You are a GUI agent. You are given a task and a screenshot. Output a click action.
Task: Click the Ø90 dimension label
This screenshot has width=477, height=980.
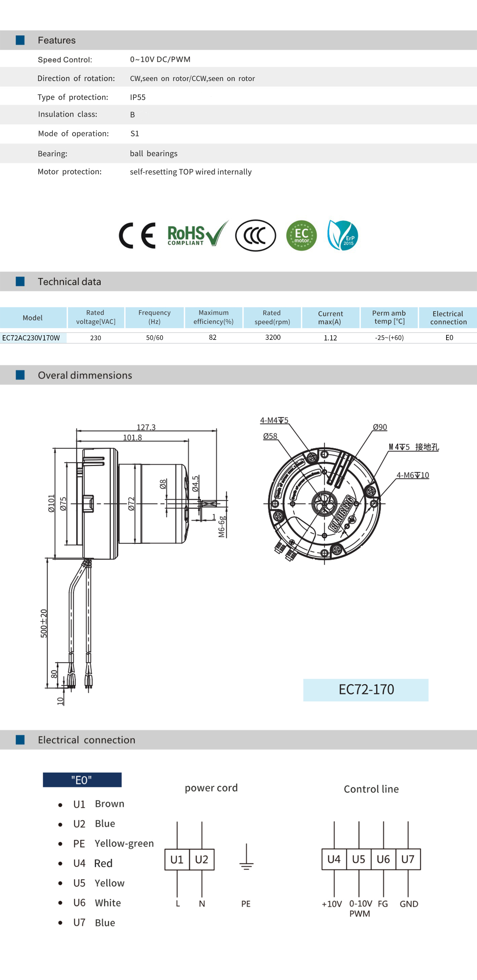[x=380, y=427]
